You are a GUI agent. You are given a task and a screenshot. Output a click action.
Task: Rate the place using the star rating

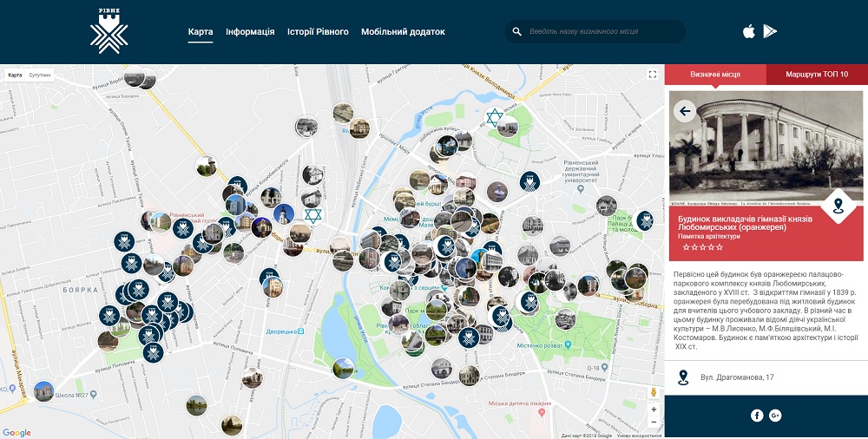point(702,247)
